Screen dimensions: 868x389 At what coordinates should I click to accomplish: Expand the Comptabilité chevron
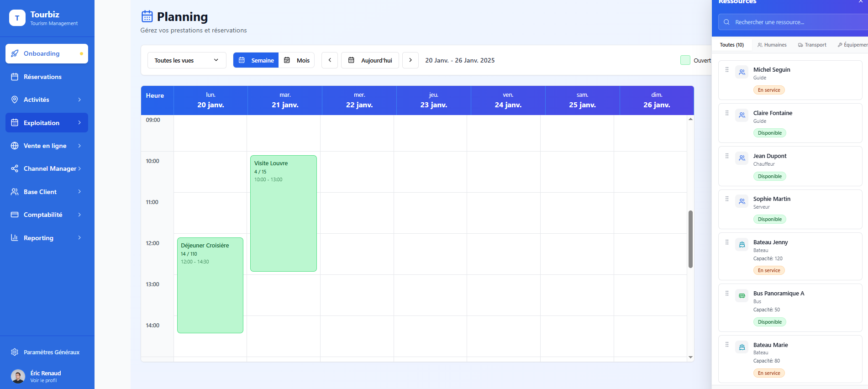click(79, 215)
